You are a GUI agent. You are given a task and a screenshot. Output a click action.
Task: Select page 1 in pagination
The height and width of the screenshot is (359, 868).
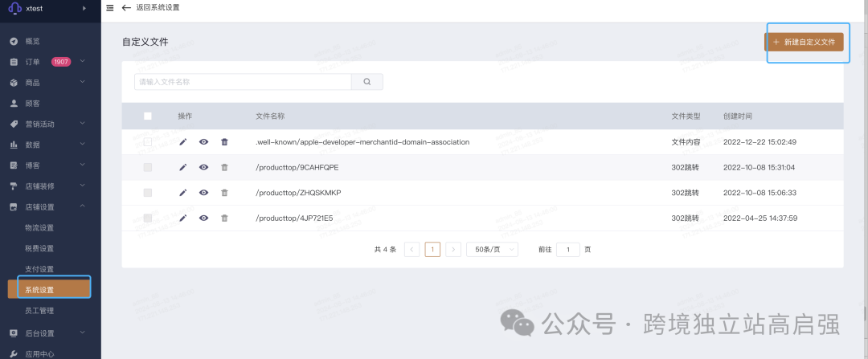click(432, 250)
